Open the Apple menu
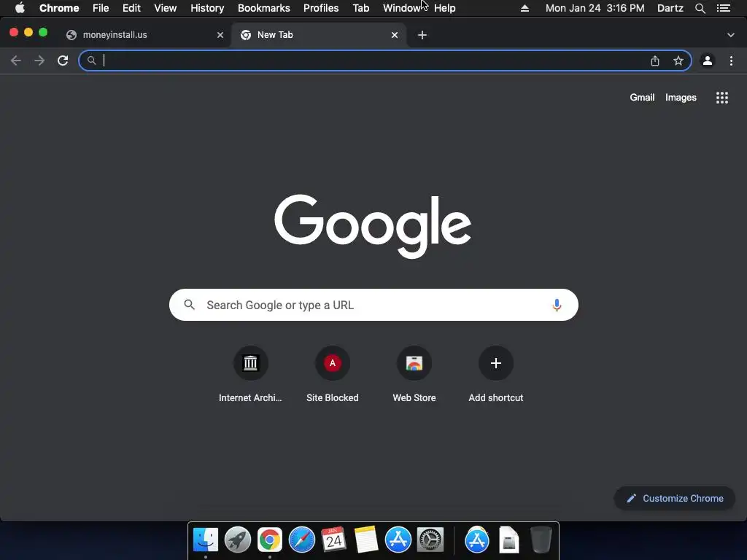 pos(20,8)
